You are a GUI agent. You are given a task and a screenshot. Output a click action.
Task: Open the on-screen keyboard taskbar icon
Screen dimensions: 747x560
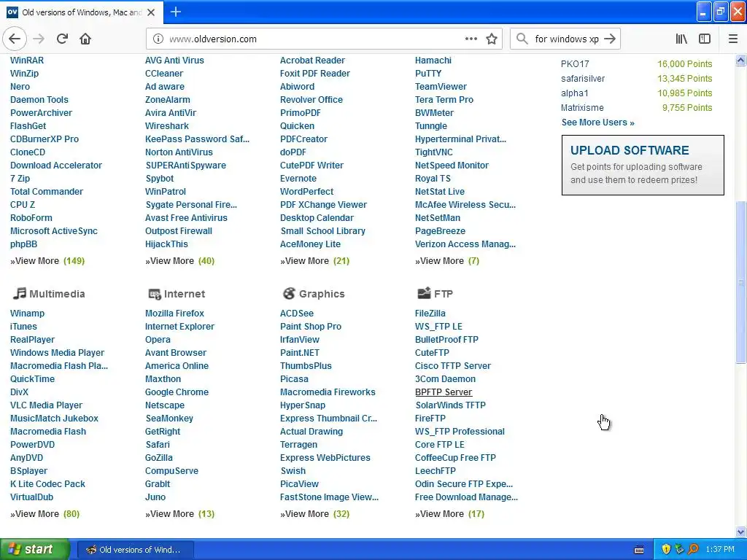click(639, 550)
